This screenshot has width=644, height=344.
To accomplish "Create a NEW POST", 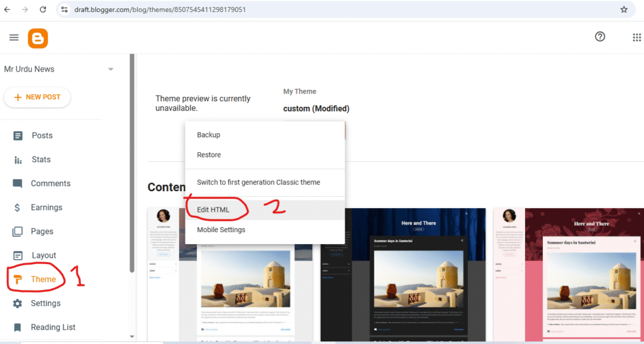I will coord(37,97).
